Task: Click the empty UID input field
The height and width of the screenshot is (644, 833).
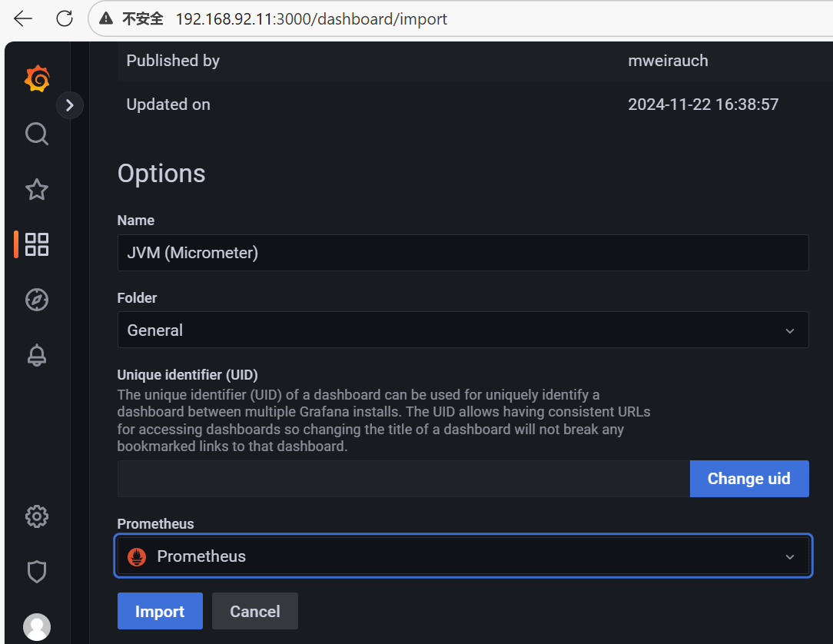Action: (x=403, y=479)
